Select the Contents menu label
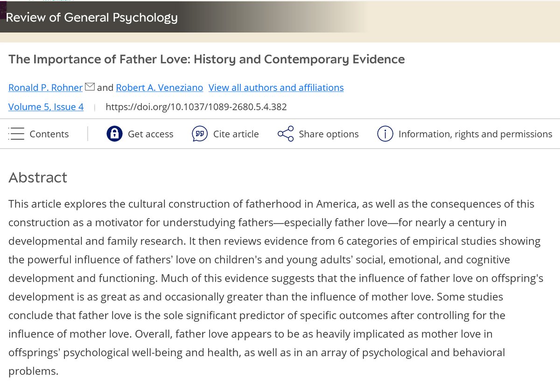This screenshot has height=392, width=560. point(49,134)
